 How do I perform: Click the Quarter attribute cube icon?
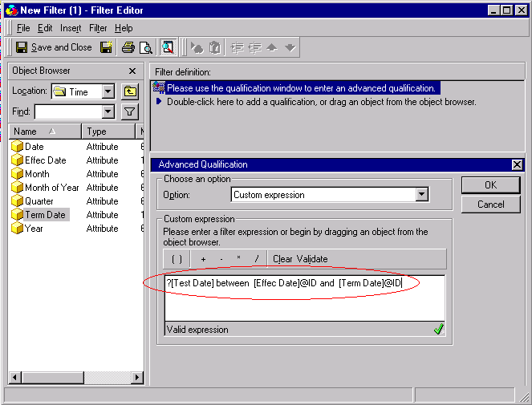(x=17, y=201)
